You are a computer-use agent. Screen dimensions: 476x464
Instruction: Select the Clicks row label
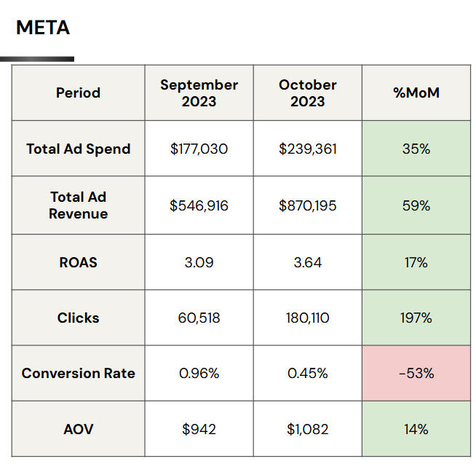tap(79, 318)
